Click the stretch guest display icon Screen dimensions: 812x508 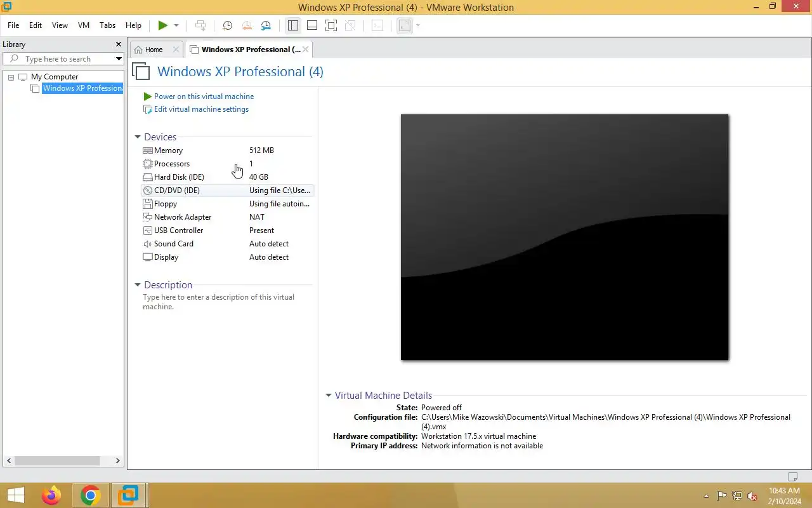405,25
